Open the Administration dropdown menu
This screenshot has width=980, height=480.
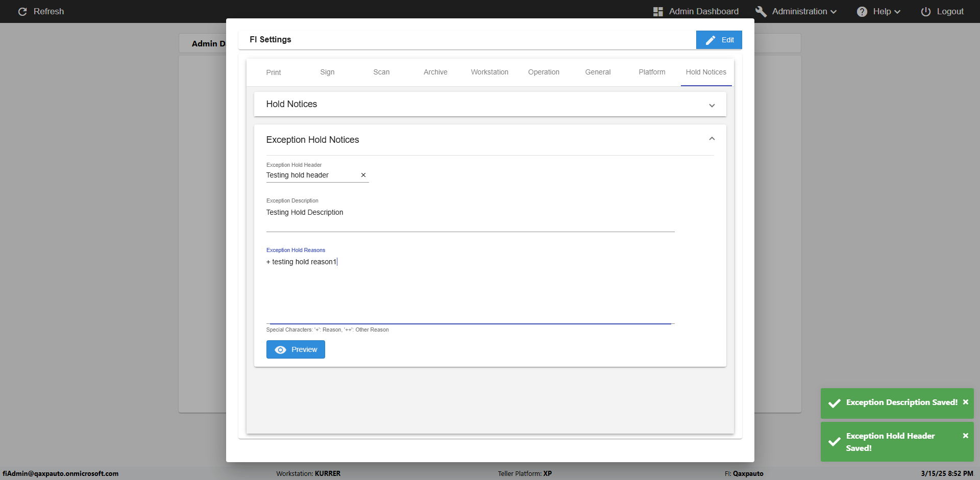804,12
